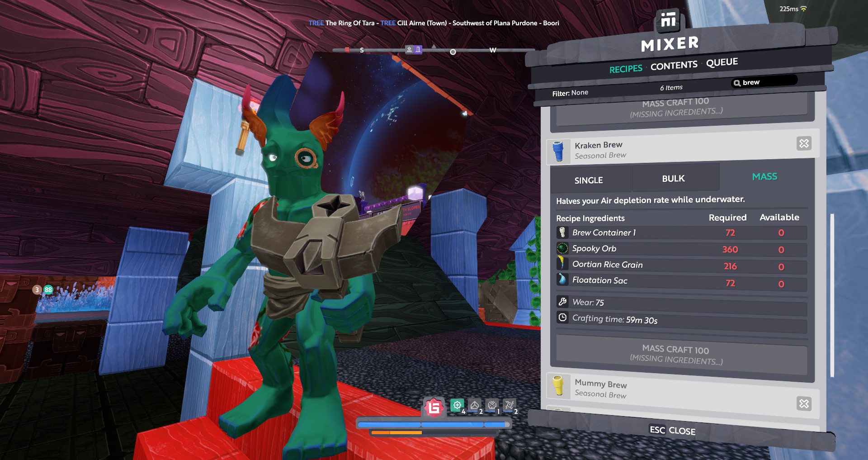Click the yellow Mummy Brew recipe icon

(558, 386)
